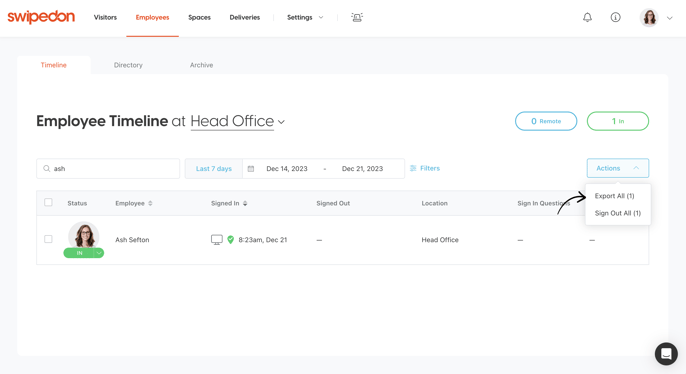Screen dimensions: 686x374
Task: Open the evacuation alarm icon
Action: coord(357,17)
